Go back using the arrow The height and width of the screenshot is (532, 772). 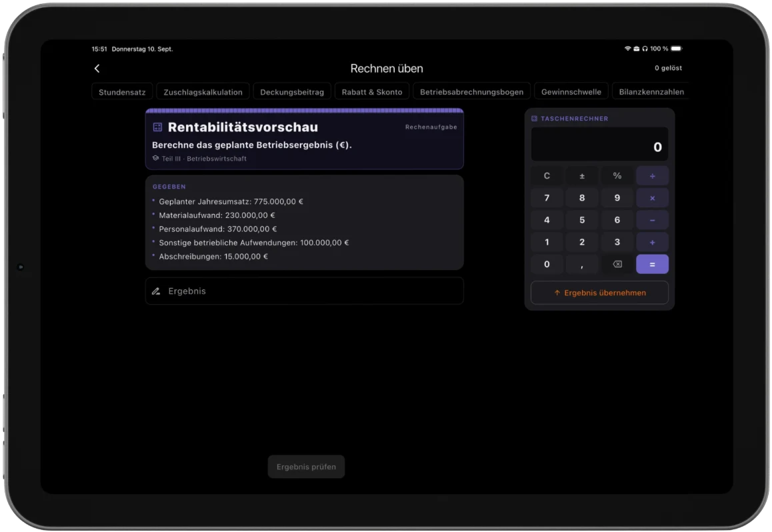pyautogui.click(x=97, y=69)
